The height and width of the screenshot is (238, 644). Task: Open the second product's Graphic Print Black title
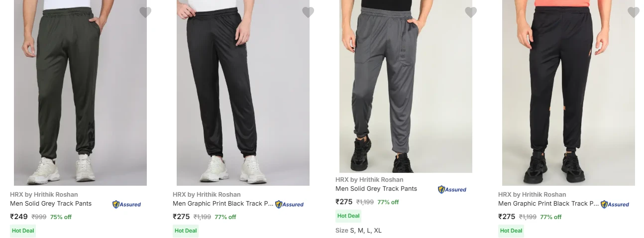pyautogui.click(x=223, y=203)
